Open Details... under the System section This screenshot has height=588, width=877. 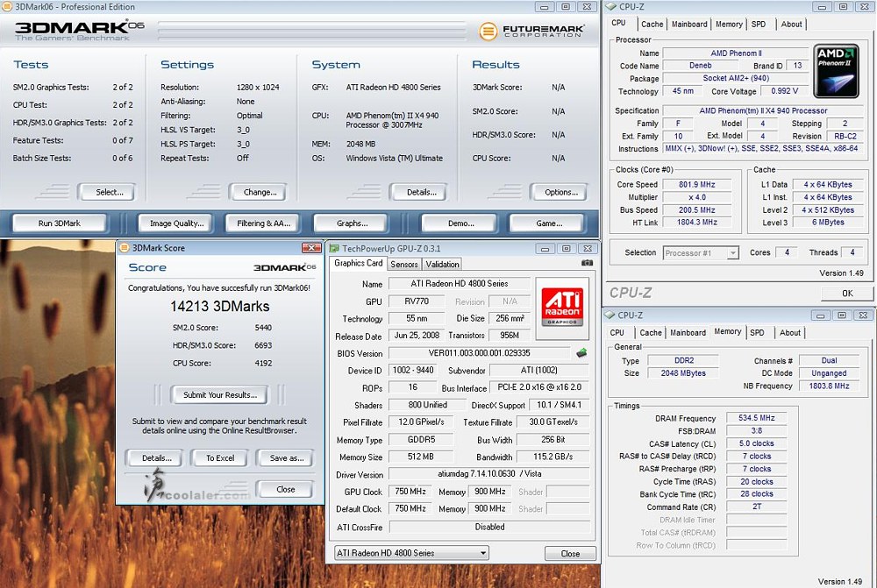click(x=421, y=192)
